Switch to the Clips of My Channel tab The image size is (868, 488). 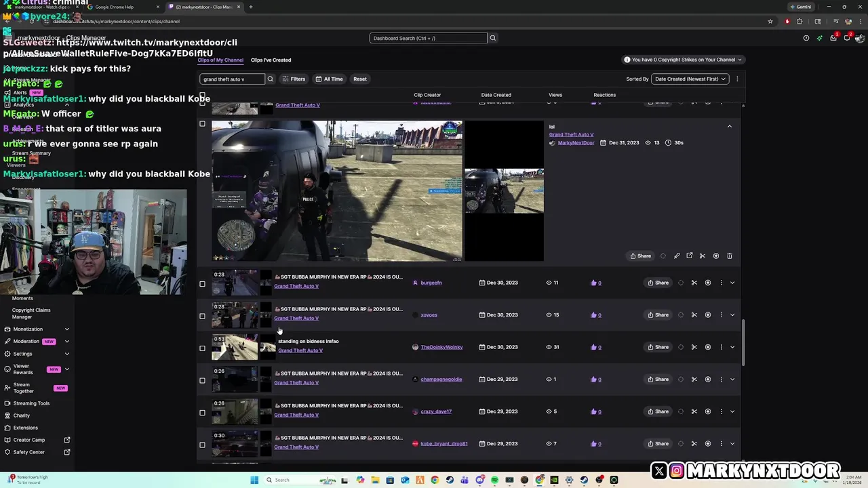[220, 60]
